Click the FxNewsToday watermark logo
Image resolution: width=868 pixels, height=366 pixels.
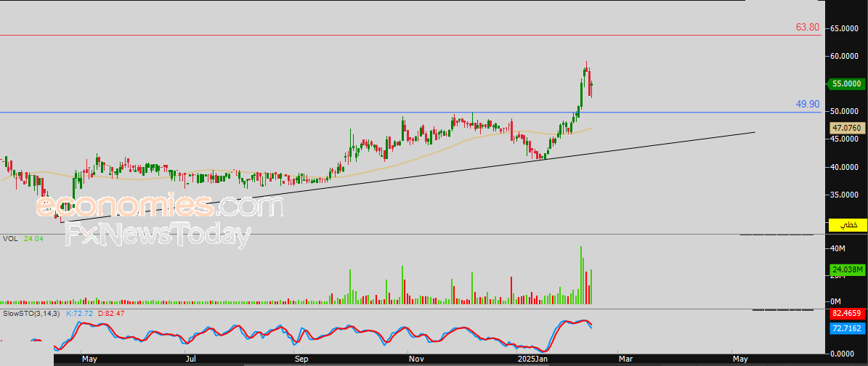tap(158, 235)
